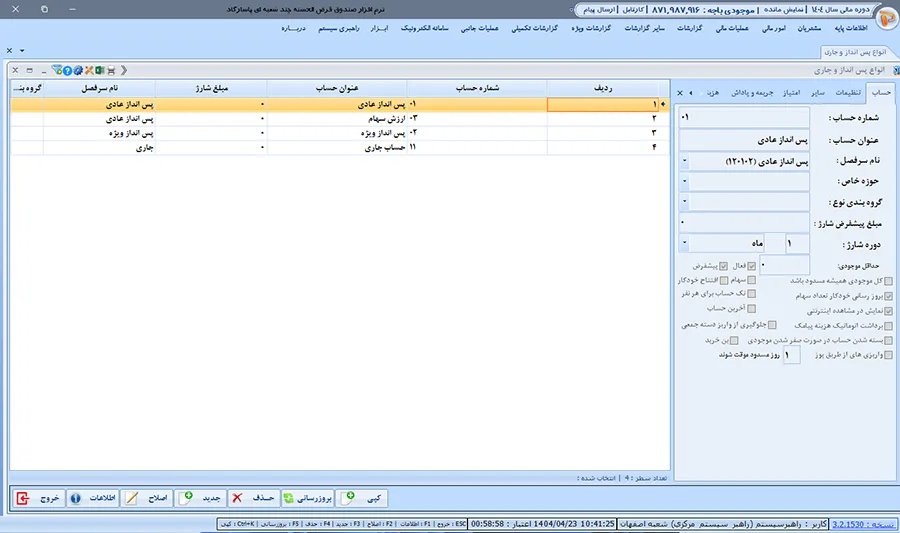
Task: Open the راهبری سیستم menu
Action: click(x=339, y=28)
